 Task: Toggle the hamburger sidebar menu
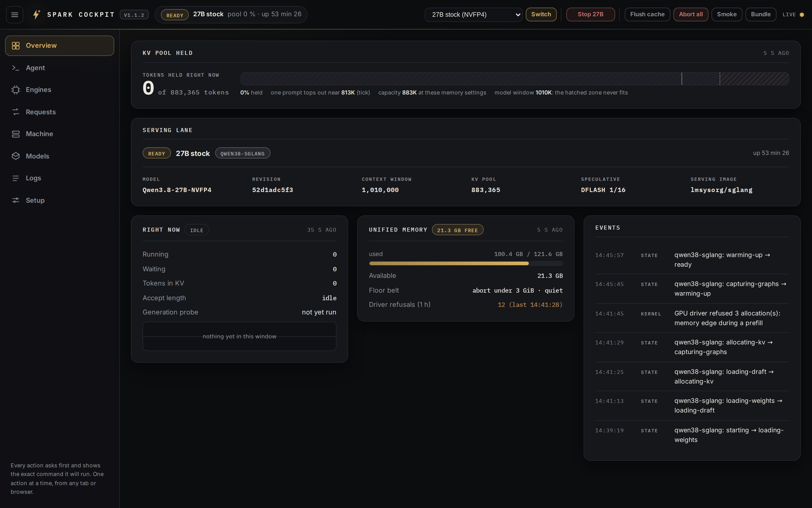click(14, 14)
